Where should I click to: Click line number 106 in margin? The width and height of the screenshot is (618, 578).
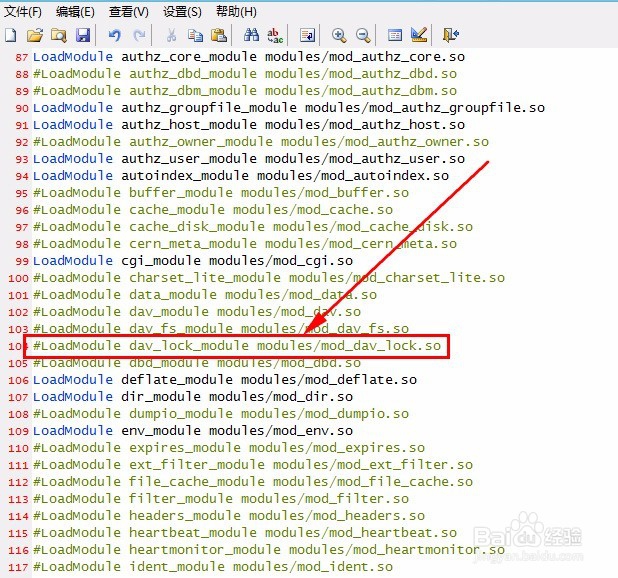click(x=18, y=380)
